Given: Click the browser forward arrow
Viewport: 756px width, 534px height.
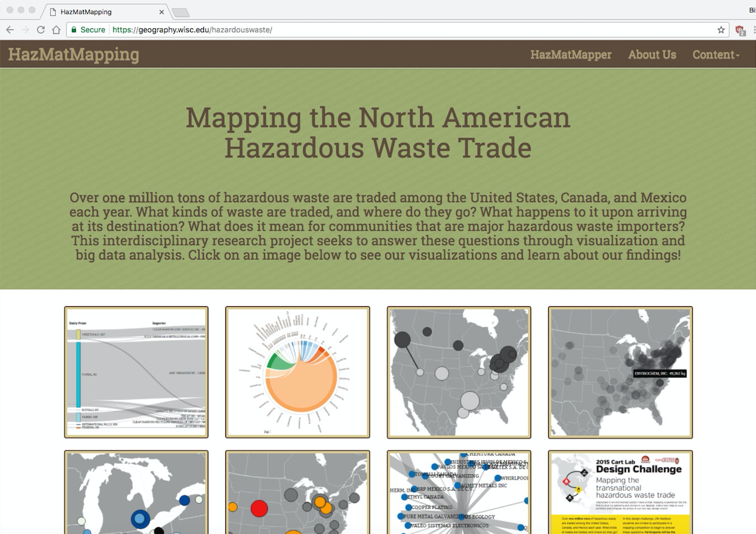Looking at the screenshot, I should pos(26,30).
